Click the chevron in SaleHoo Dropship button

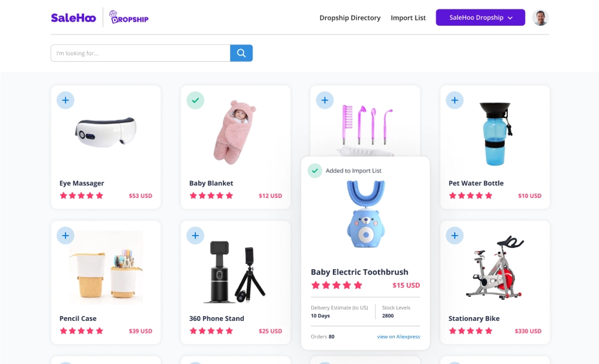point(510,18)
